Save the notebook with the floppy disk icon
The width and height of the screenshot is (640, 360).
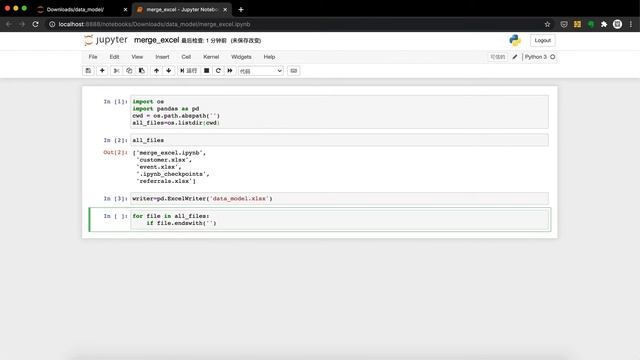coord(88,71)
